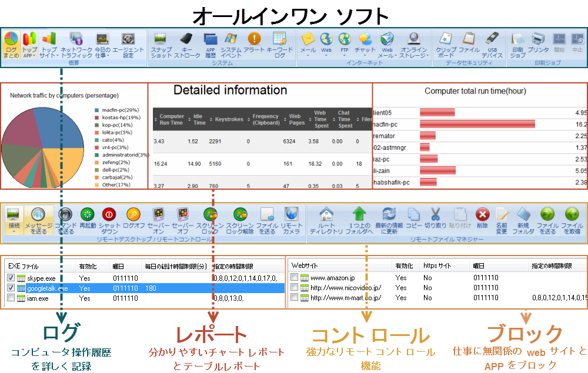This screenshot has width=588, height=373.
Task: Click the アラート (Alert) icon
Action: coord(254,45)
